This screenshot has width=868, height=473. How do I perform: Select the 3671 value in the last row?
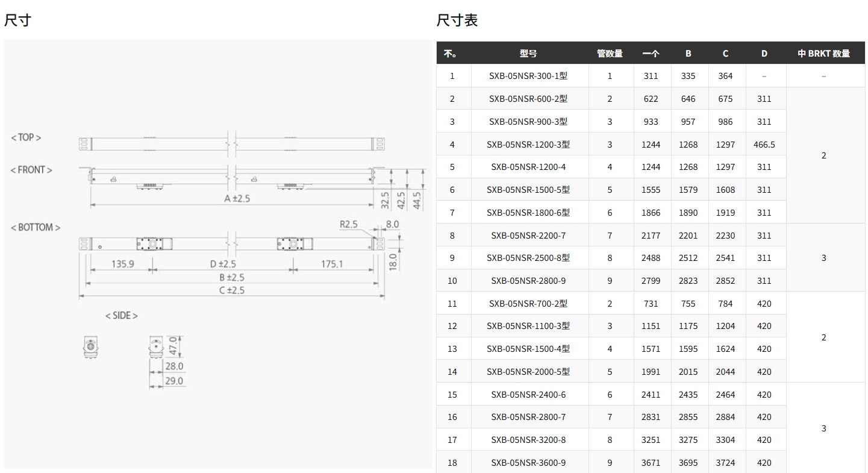pos(651,463)
